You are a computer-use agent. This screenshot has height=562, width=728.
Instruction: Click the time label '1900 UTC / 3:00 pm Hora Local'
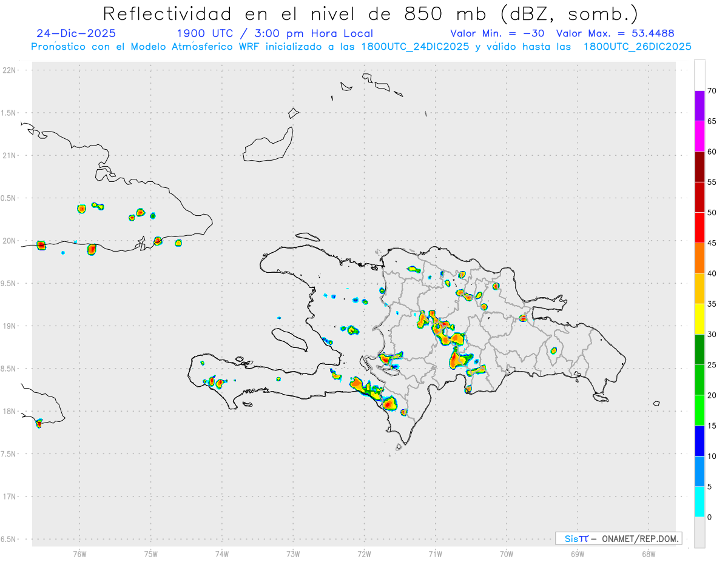click(275, 33)
